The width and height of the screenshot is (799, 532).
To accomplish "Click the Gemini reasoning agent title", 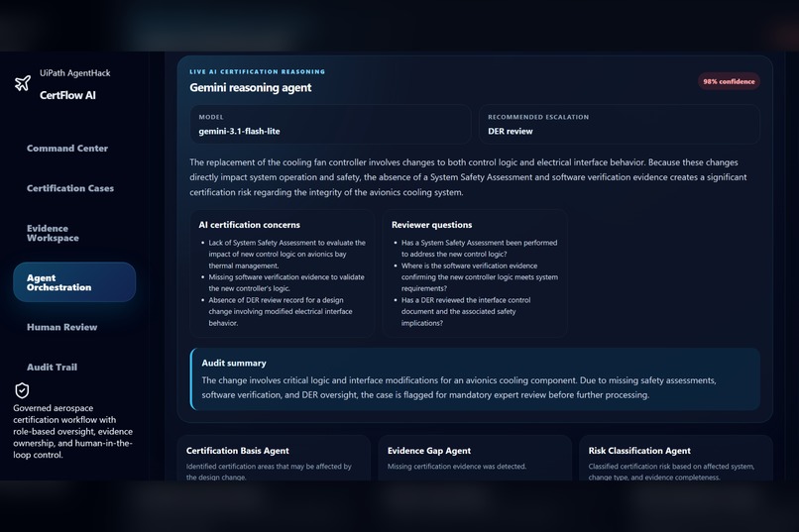I will click(250, 87).
